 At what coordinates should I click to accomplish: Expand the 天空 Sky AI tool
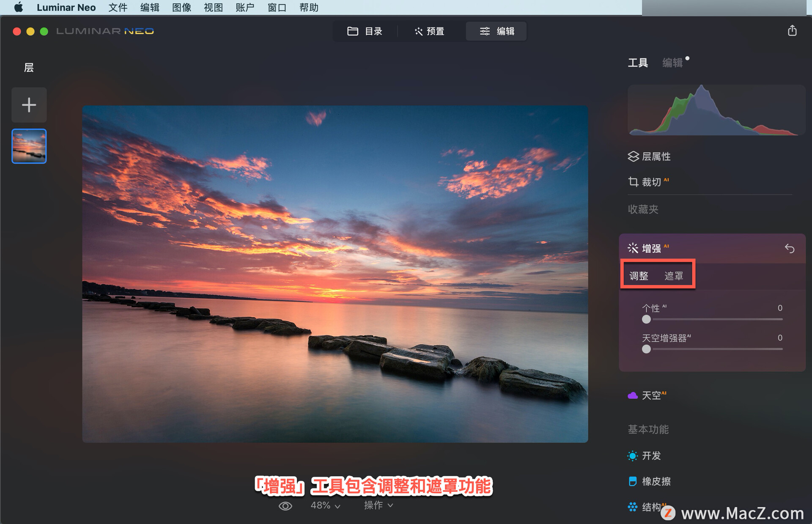coord(647,395)
